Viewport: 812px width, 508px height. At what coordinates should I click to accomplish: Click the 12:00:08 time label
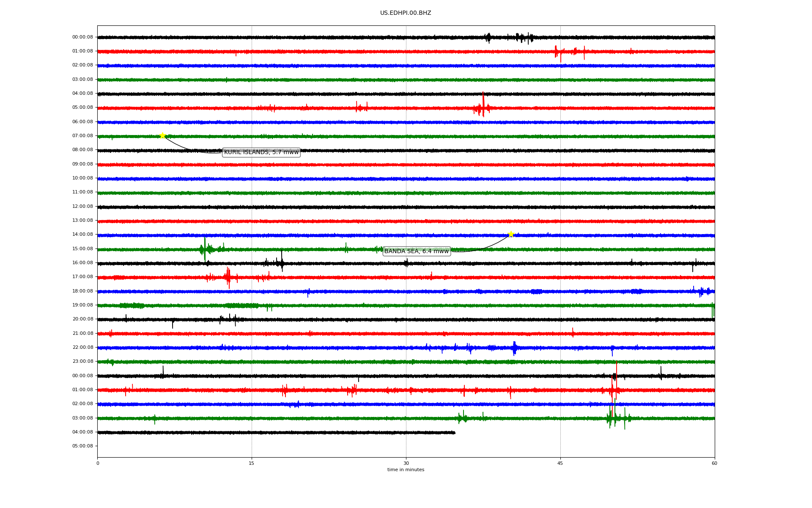click(82, 207)
